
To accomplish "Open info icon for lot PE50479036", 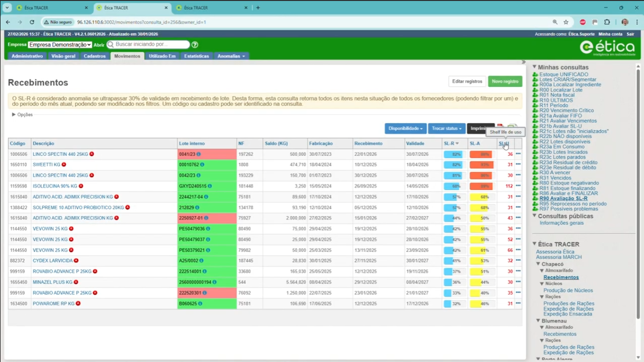I will click(x=208, y=229).
